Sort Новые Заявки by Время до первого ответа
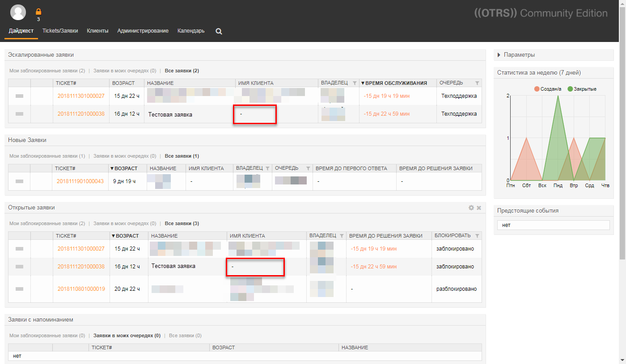 352,168
